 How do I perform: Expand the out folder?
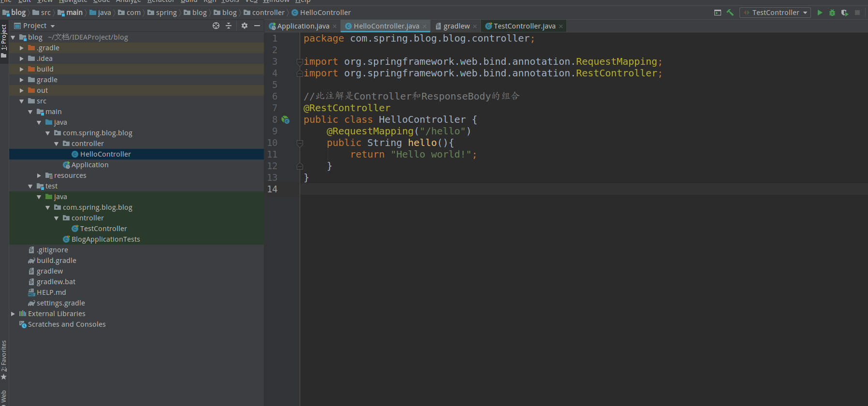22,90
